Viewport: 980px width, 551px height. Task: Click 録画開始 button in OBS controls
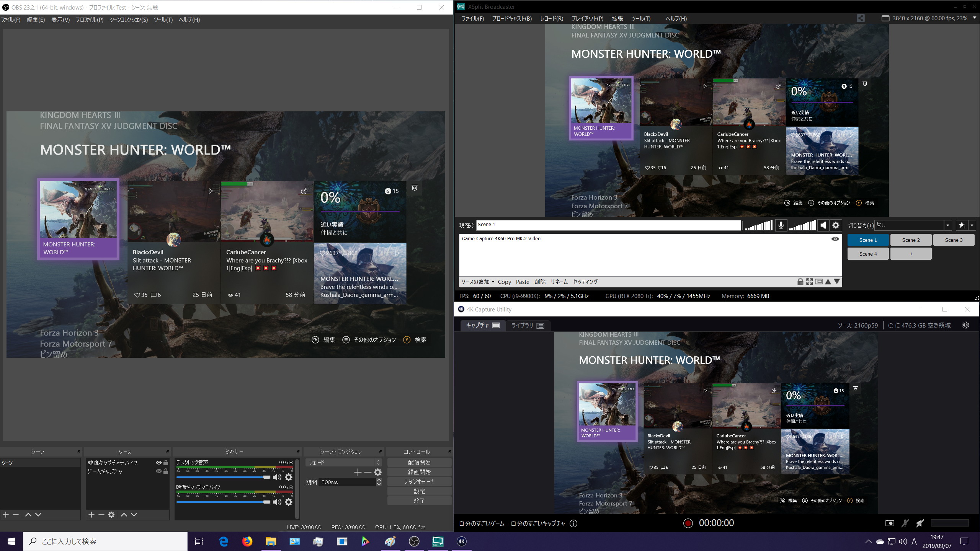[419, 472]
